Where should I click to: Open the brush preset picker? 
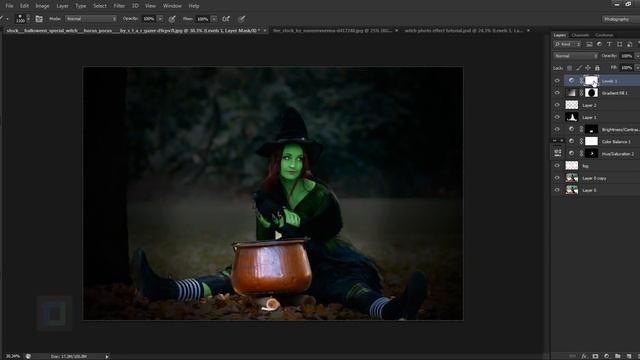22,19
